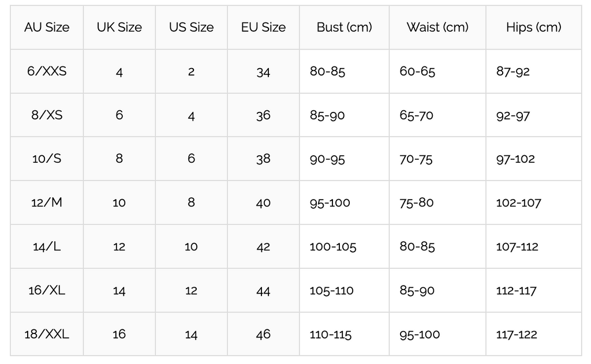Screen dimensions: 591x364
Task: Select EU size 40 cell
Action: click(263, 202)
